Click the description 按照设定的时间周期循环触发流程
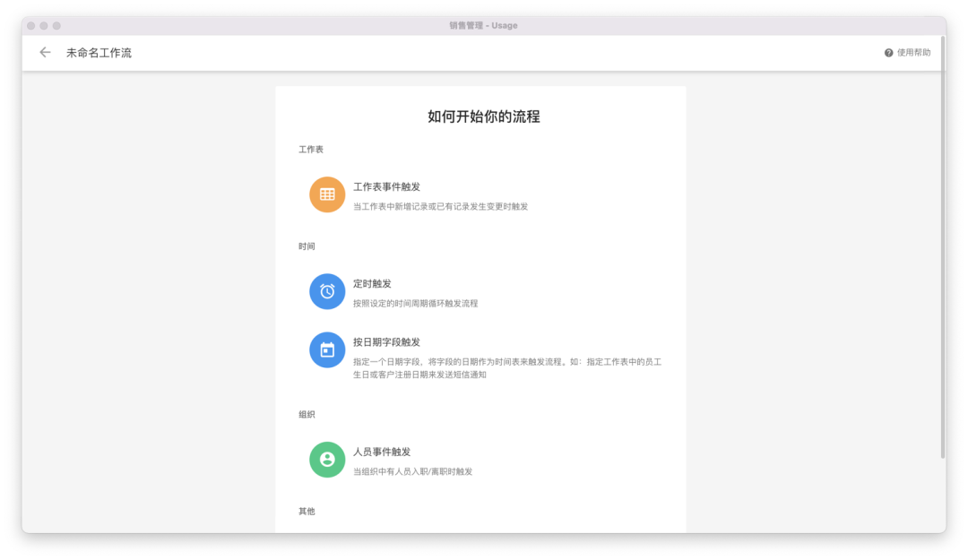This screenshot has width=968, height=560. click(x=415, y=303)
